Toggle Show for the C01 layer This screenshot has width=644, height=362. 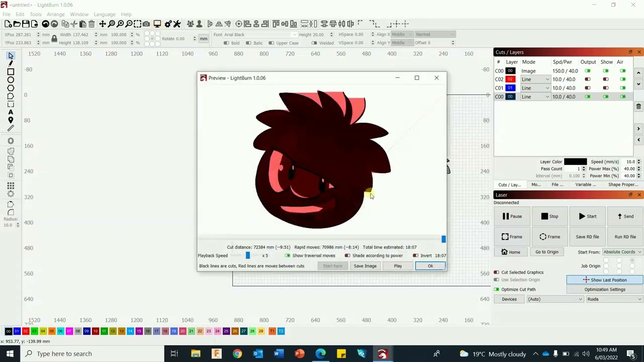point(606,88)
